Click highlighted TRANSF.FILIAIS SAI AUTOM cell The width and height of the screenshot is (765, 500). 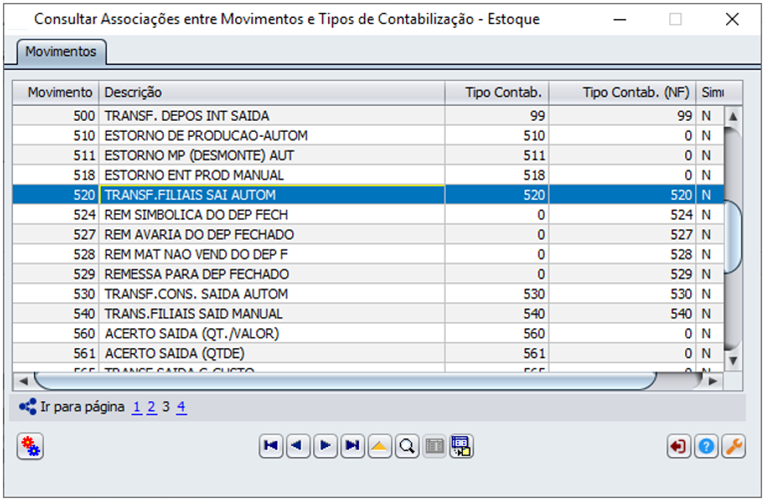[272, 195]
